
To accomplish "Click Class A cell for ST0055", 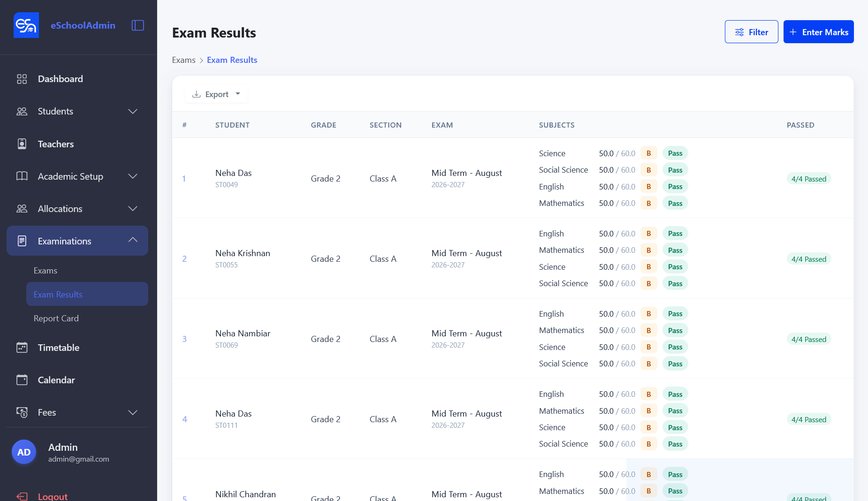I will 383,259.
